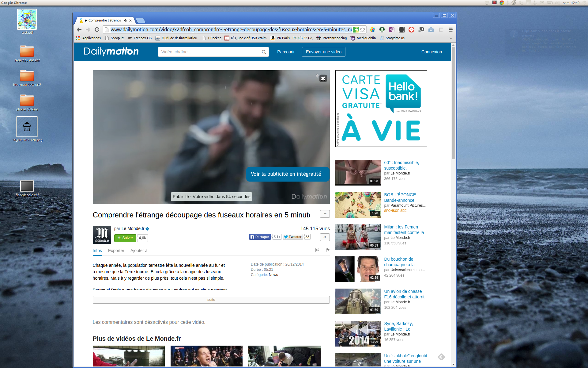The width and height of the screenshot is (588, 368).
Task: Click the Tweeter button
Action: pyautogui.click(x=293, y=237)
